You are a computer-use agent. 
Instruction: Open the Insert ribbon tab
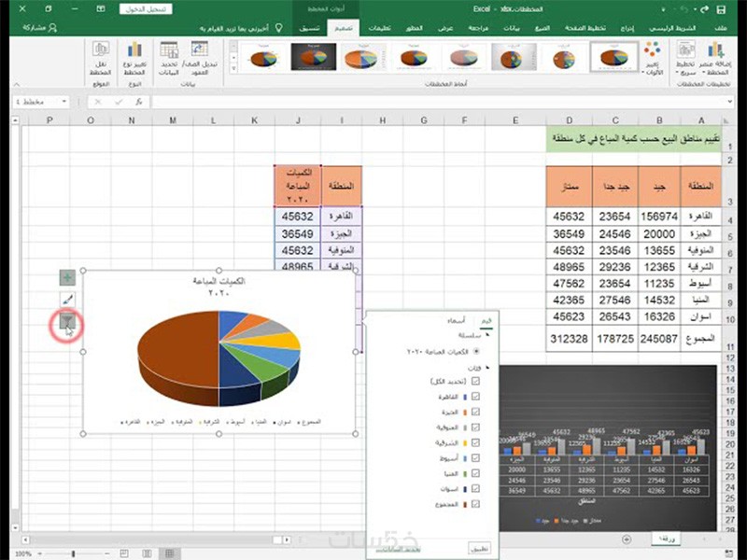tap(627, 28)
